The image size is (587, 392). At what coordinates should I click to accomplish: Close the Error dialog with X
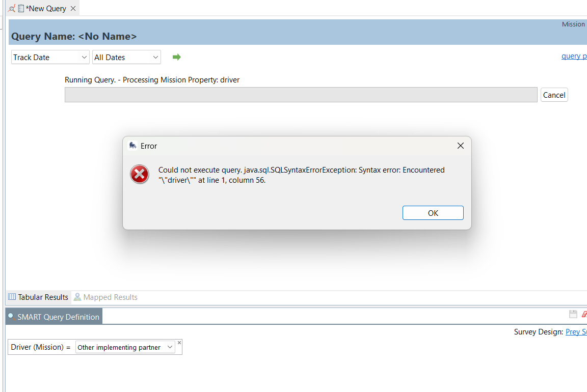(x=460, y=146)
